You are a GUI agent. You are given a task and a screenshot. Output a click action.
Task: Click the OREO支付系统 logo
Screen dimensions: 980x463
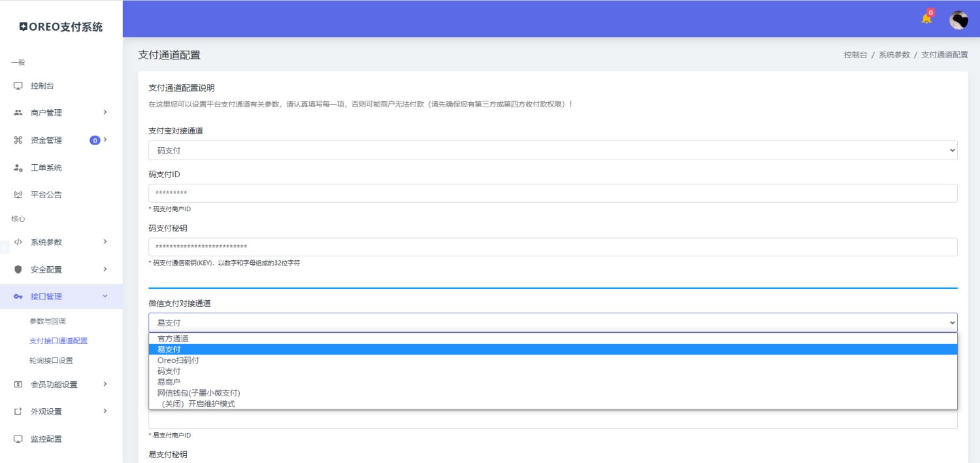(61, 27)
